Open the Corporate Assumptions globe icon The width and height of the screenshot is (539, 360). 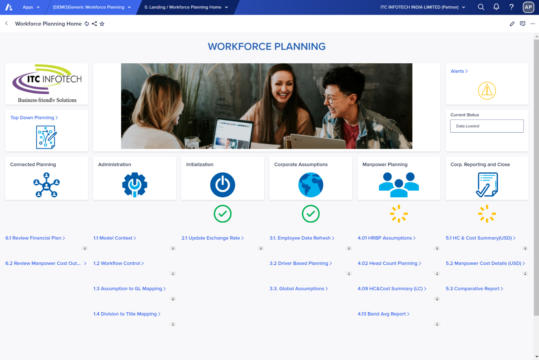tap(310, 185)
